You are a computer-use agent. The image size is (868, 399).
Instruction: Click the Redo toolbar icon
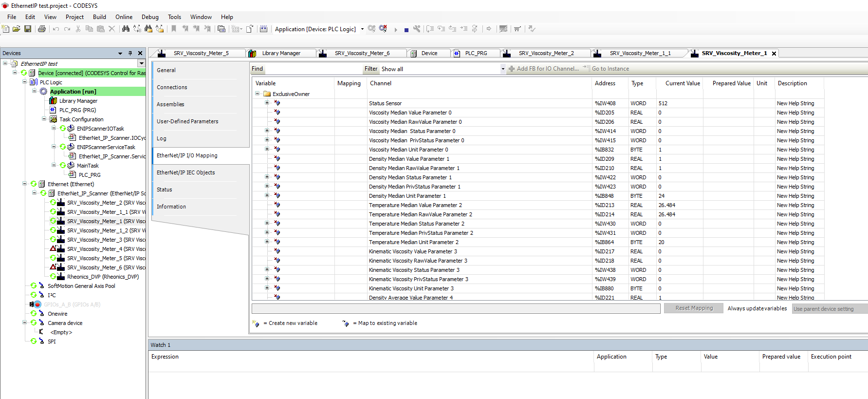(67, 29)
